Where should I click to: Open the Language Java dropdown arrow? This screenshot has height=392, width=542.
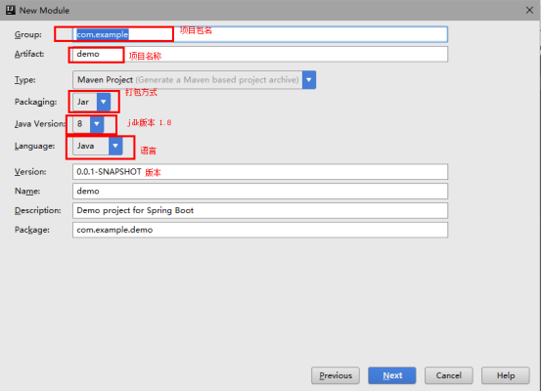pyautogui.click(x=115, y=146)
